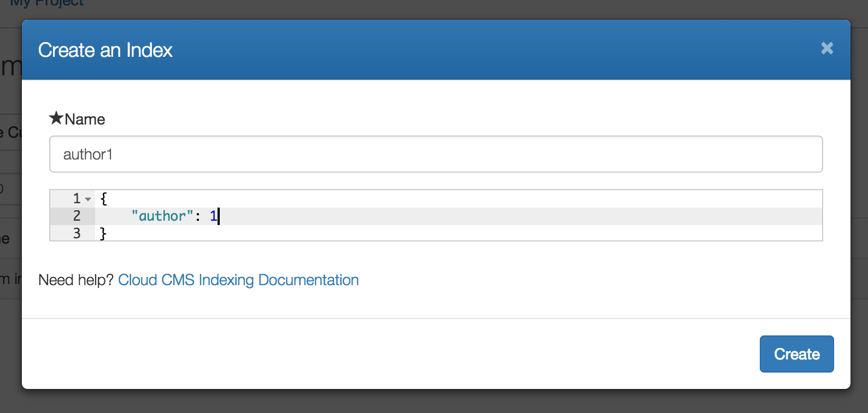The image size is (868, 413).
Task: Click line number 3 in gutter
Action: tap(77, 233)
